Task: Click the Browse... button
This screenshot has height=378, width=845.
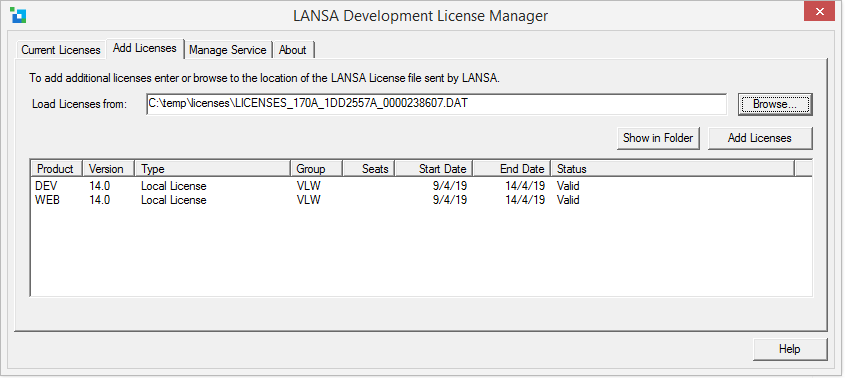Action: (x=775, y=104)
